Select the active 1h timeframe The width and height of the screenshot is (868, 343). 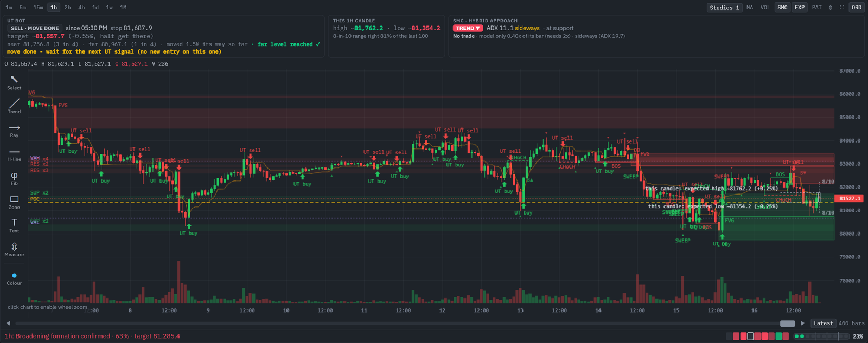54,8
